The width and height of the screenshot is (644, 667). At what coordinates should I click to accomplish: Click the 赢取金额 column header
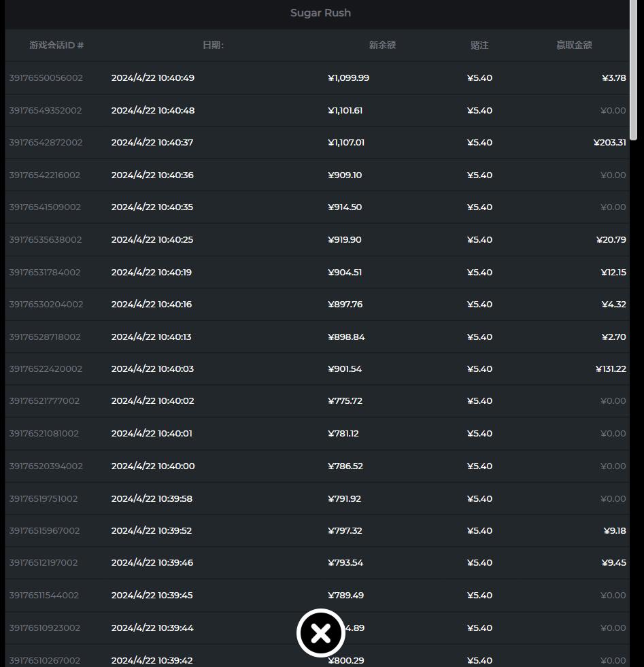tap(574, 45)
